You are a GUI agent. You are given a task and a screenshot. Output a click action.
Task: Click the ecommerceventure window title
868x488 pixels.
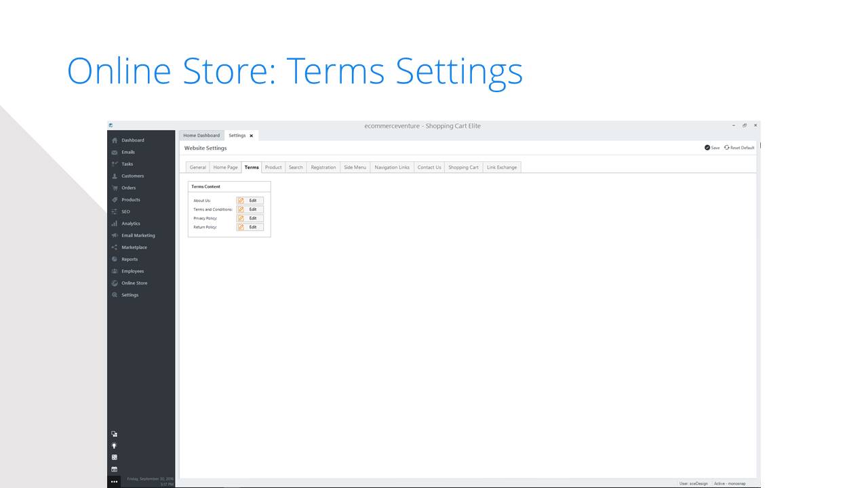(422, 126)
